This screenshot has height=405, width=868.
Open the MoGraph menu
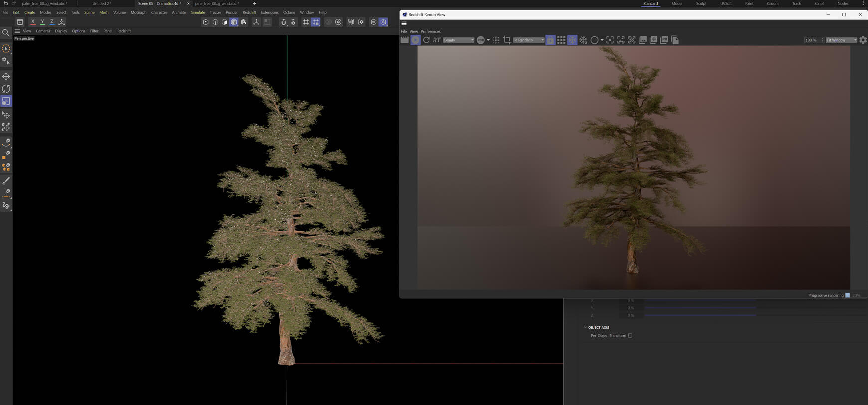pos(138,12)
